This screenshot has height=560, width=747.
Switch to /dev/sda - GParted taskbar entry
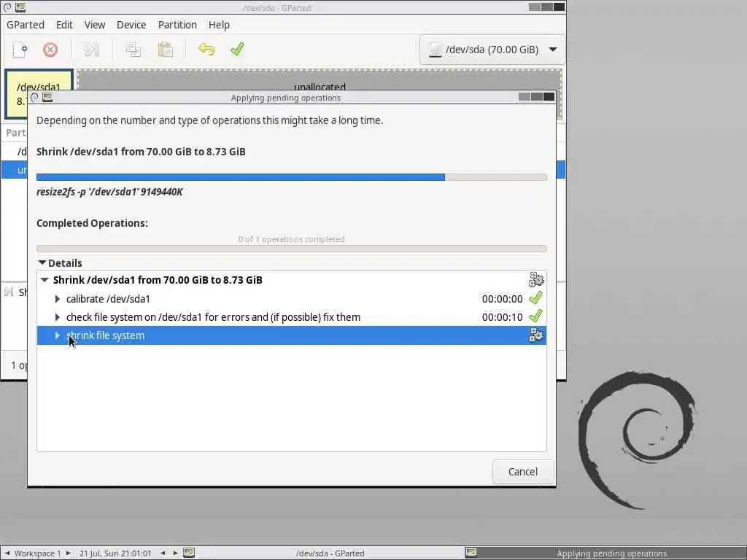[x=330, y=553]
